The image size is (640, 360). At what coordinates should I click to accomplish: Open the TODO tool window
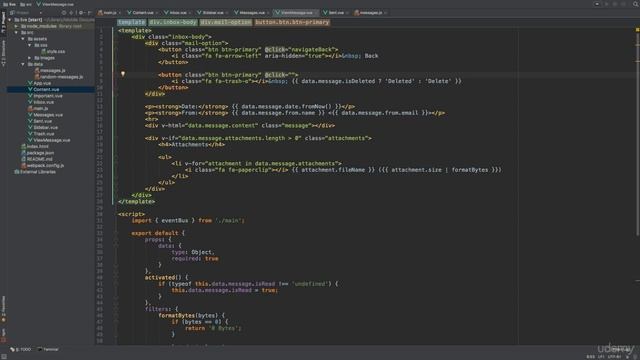21,349
